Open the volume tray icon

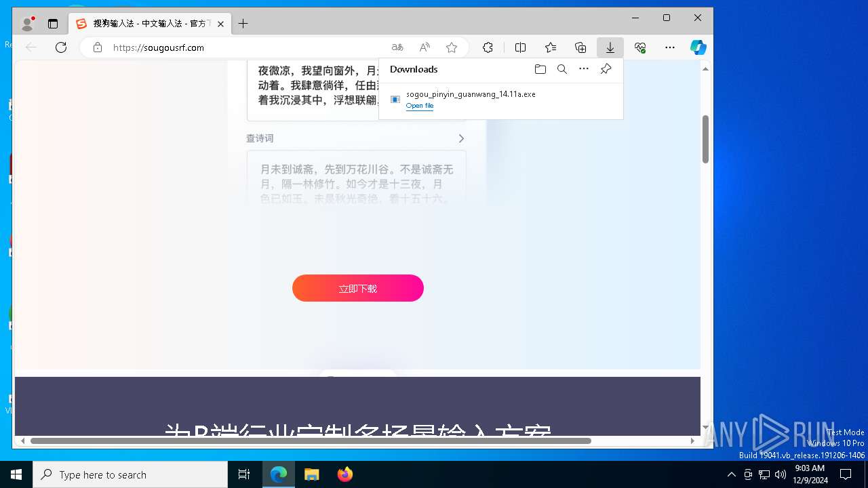tap(781, 474)
